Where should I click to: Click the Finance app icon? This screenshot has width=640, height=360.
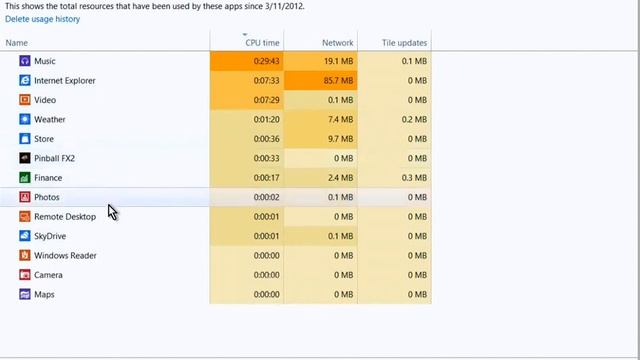[25, 178]
